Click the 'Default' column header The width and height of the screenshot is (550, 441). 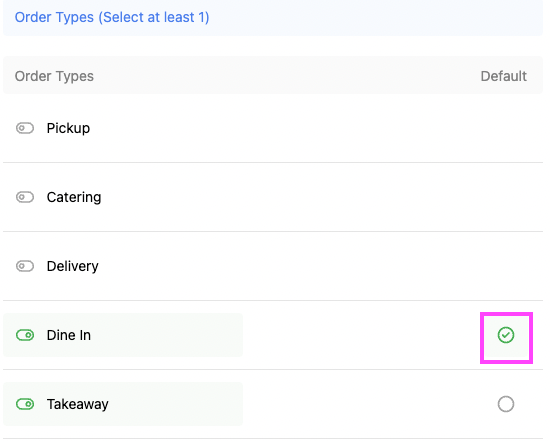(504, 76)
